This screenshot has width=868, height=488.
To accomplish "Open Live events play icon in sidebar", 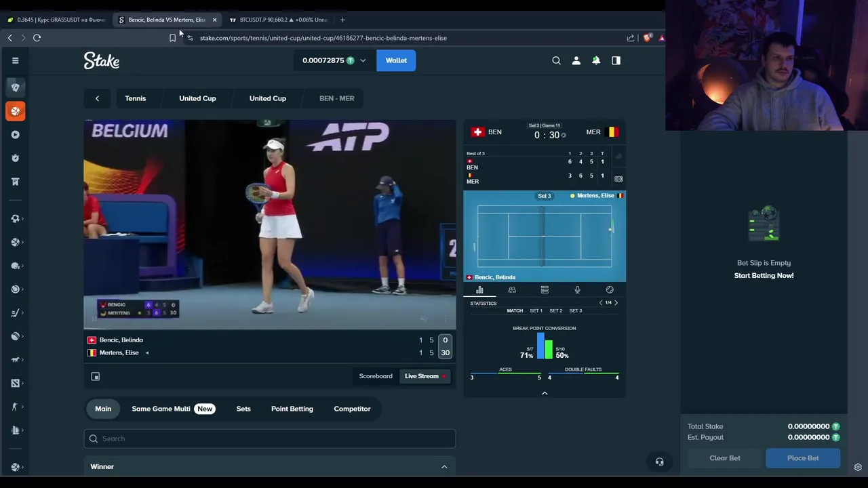I will [x=15, y=135].
